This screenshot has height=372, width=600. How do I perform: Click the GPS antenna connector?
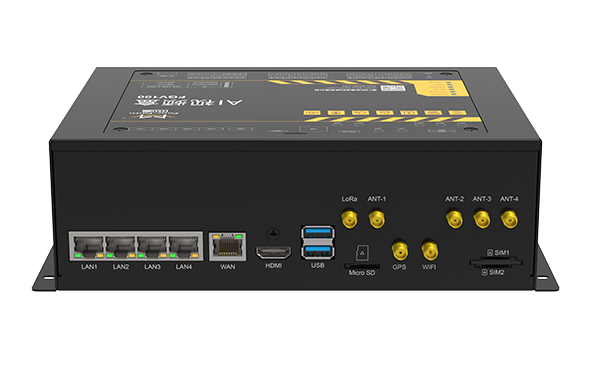(399, 250)
